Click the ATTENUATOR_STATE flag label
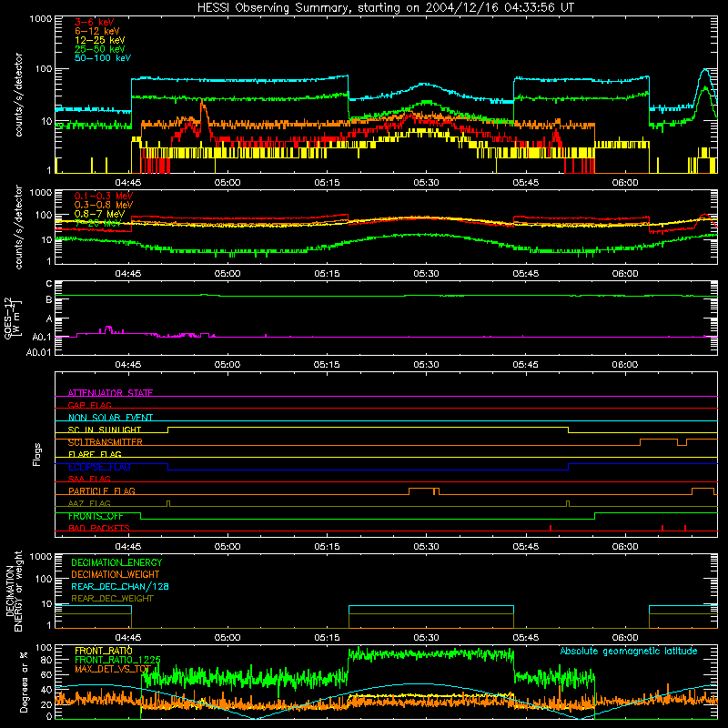This screenshot has height=728, width=728. [x=110, y=393]
